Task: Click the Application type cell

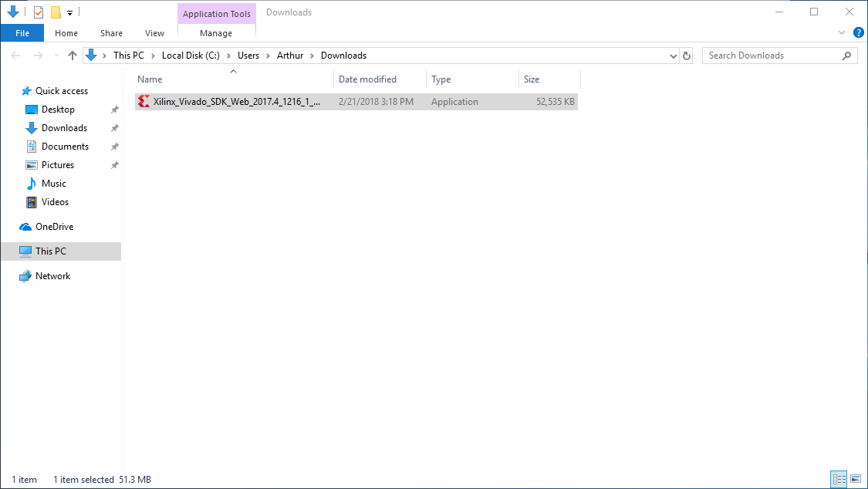Action: click(x=454, y=102)
